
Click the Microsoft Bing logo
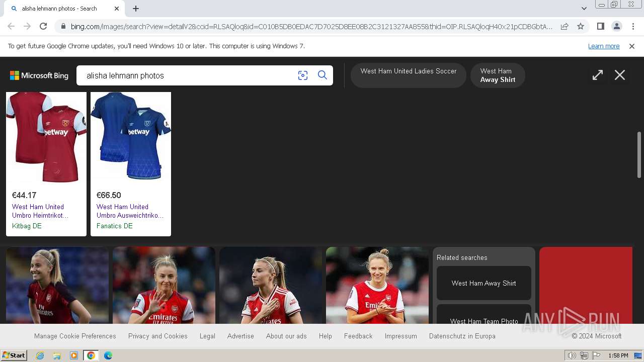[39, 75]
